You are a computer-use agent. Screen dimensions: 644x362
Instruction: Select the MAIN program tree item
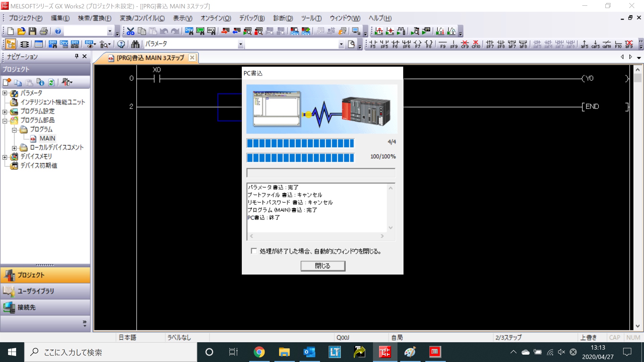click(47, 138)
